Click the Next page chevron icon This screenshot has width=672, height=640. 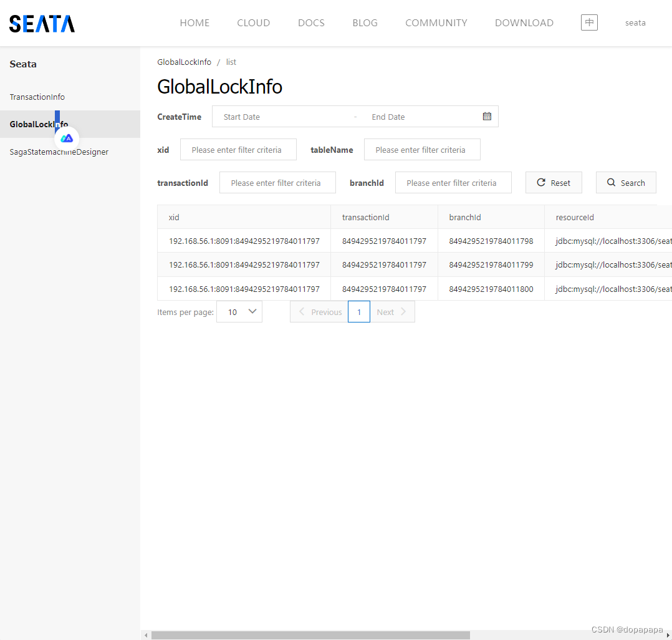[x=403, y=311]
